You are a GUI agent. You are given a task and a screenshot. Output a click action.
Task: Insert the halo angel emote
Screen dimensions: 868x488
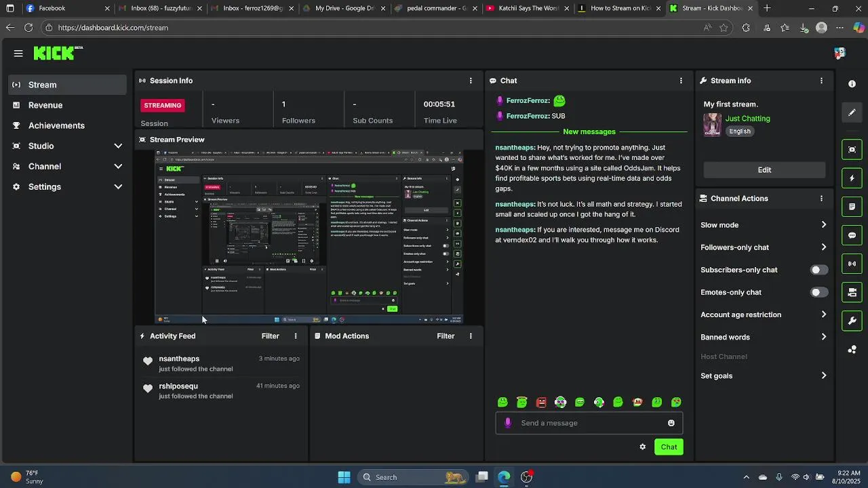521,402
